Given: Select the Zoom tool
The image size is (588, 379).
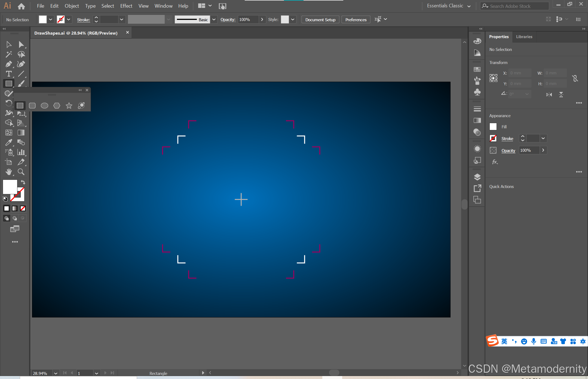Looking at the screenshot, I should click(x=21, y=172).
